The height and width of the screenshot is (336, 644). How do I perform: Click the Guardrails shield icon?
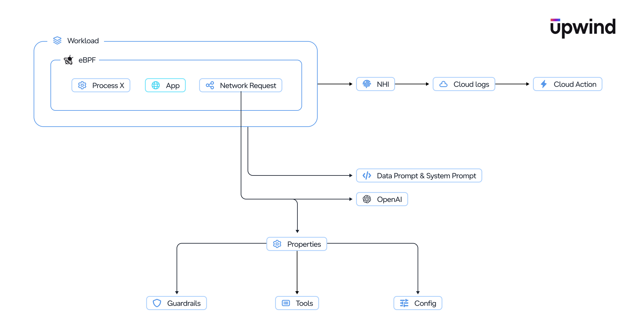157,303
